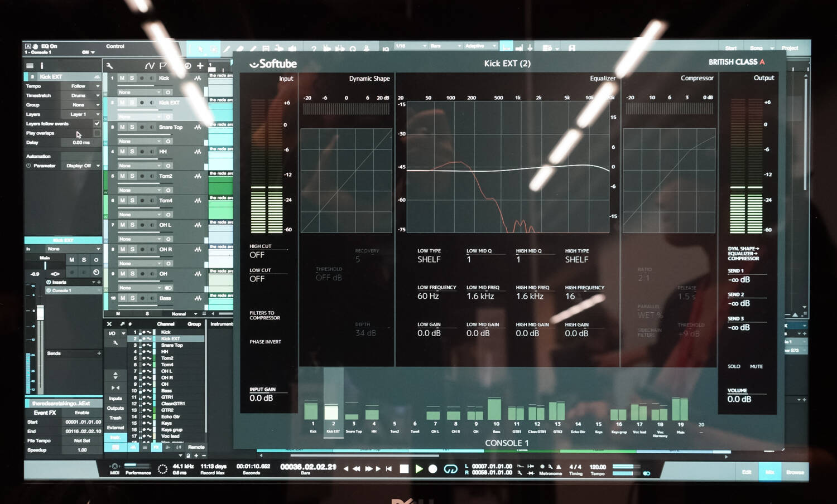Open the Tempo Follow dropdown
The width and height of the screenshot is (837, 504).
[85, 86]
